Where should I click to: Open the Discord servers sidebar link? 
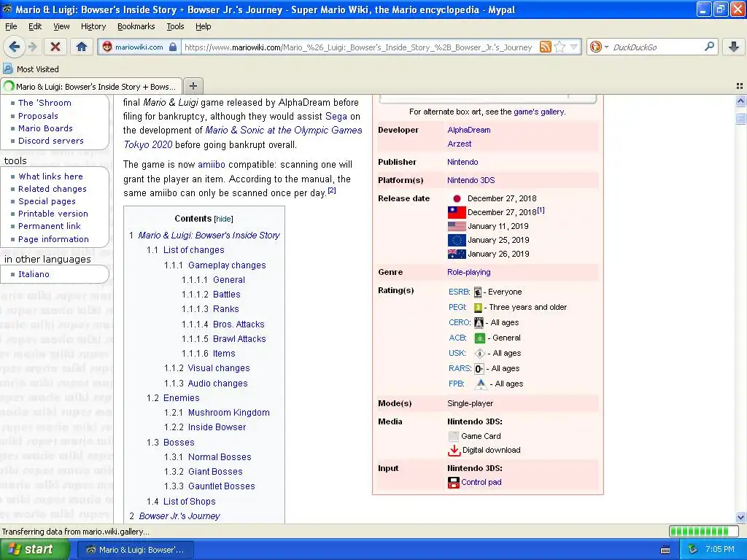click(x=50, y=141)
